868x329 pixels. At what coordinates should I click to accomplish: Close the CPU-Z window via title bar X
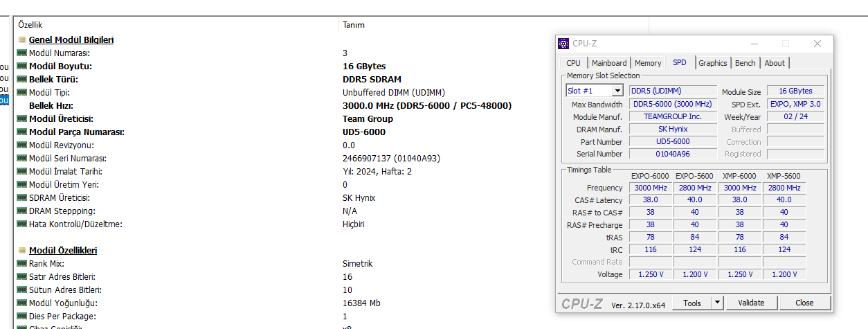click(x=817, y=44)
